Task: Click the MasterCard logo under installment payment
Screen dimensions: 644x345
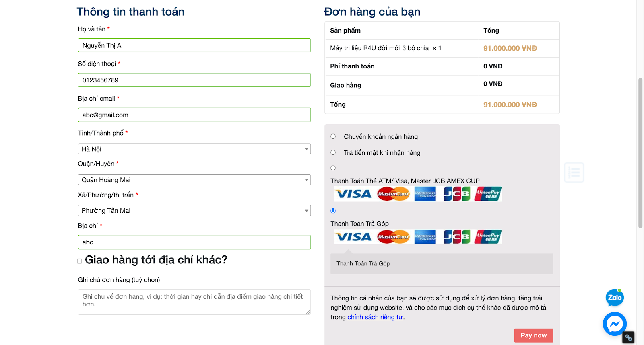Action: point(393,237)
